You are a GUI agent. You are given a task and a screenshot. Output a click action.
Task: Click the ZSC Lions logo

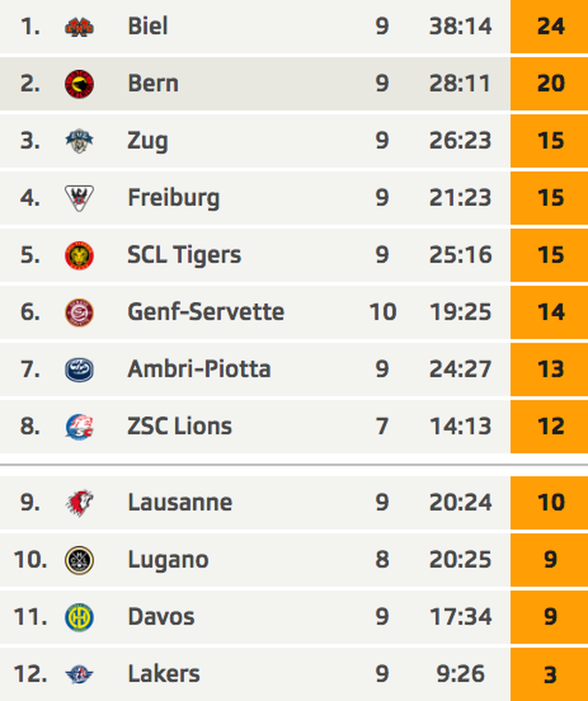pyautogui.click(x=79, y=426)
